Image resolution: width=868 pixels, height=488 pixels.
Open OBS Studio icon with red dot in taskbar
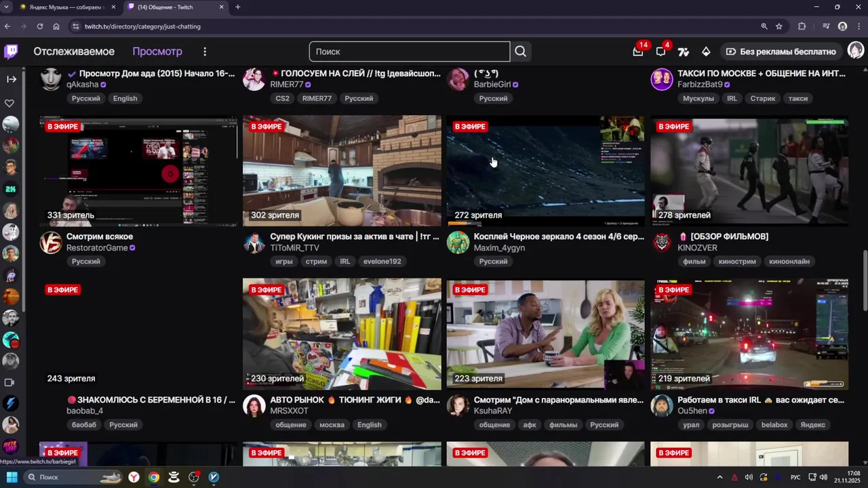coord(194,477)
